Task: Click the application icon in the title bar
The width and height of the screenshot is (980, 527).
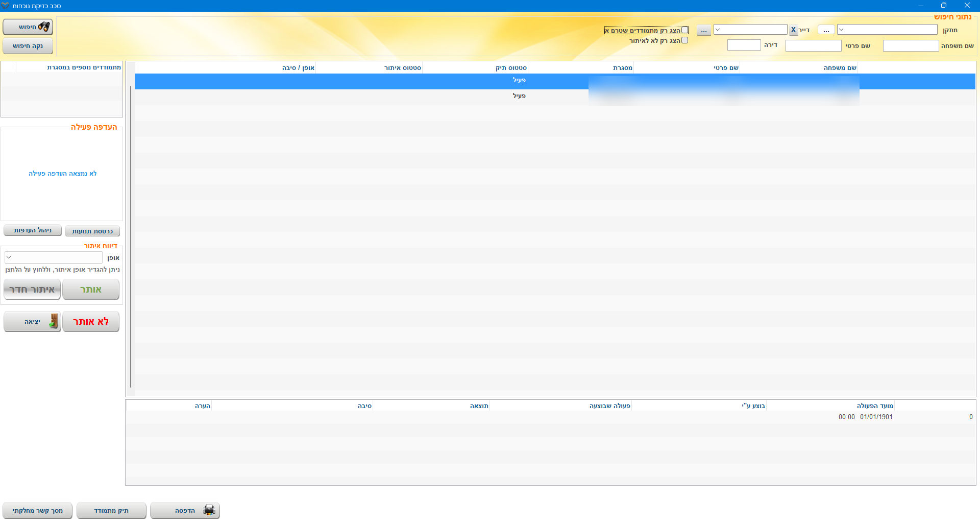Action: [x=5, y=6]
